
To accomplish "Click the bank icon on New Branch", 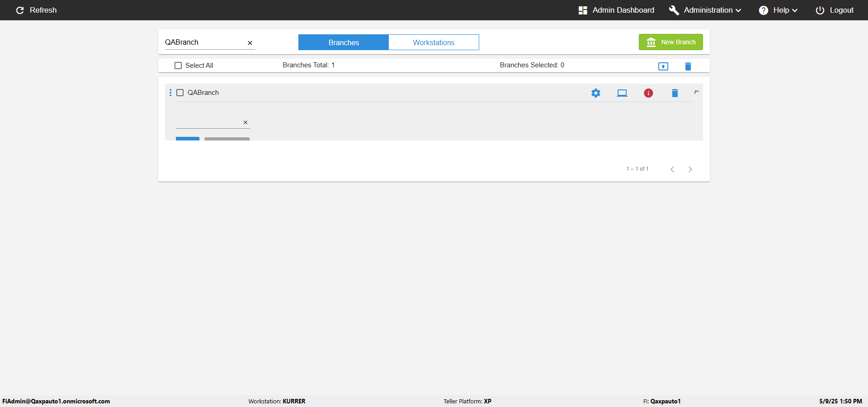I will tap(651, 42).
